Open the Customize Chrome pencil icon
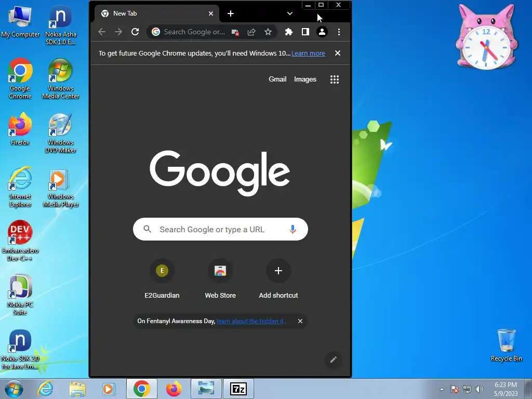 (x=334, y=360)
